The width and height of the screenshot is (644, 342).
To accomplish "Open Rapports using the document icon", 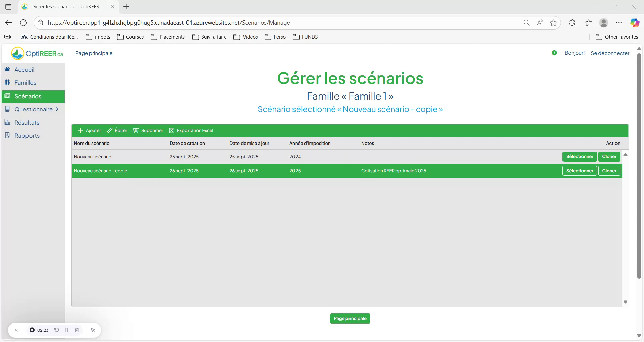I will (x=7, y=135).
